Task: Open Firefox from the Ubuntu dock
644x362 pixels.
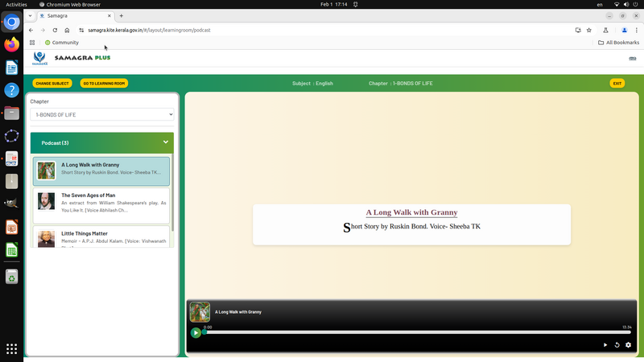Action: [11, 45]
